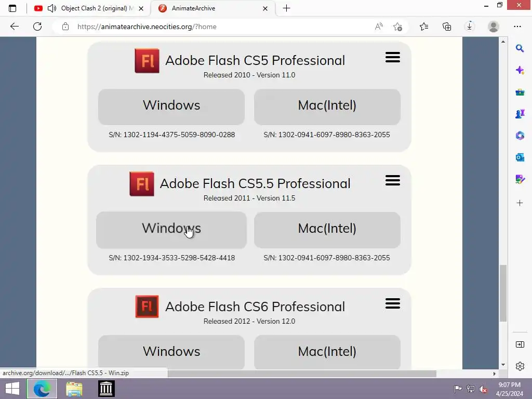This screenshot has height=399, width=532.
Task: Download Flash CS5.5 for Windows
Action: (171, 230)
